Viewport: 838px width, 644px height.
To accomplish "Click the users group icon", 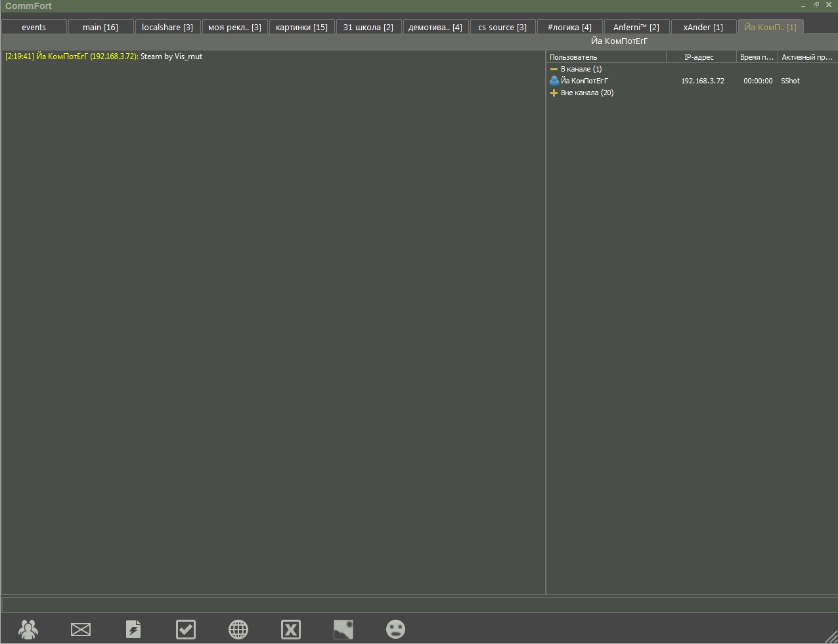I will pyautogui.click(x=28, y=630).
